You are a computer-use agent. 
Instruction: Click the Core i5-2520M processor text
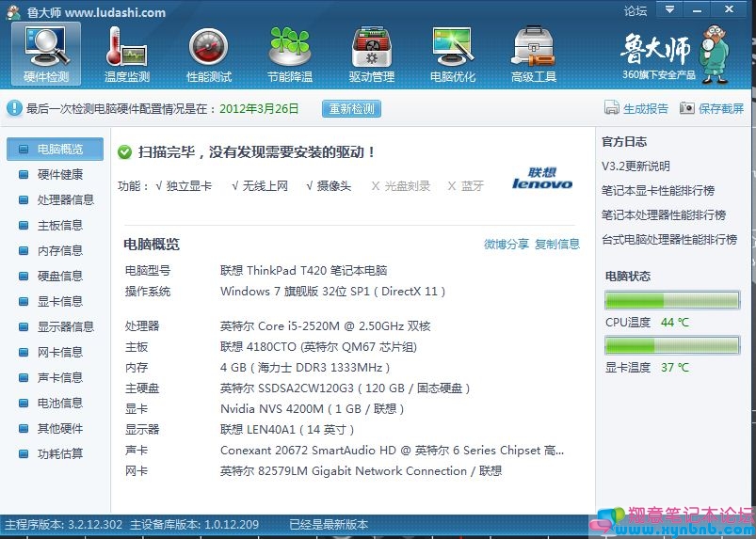click(x=326, y=326)
